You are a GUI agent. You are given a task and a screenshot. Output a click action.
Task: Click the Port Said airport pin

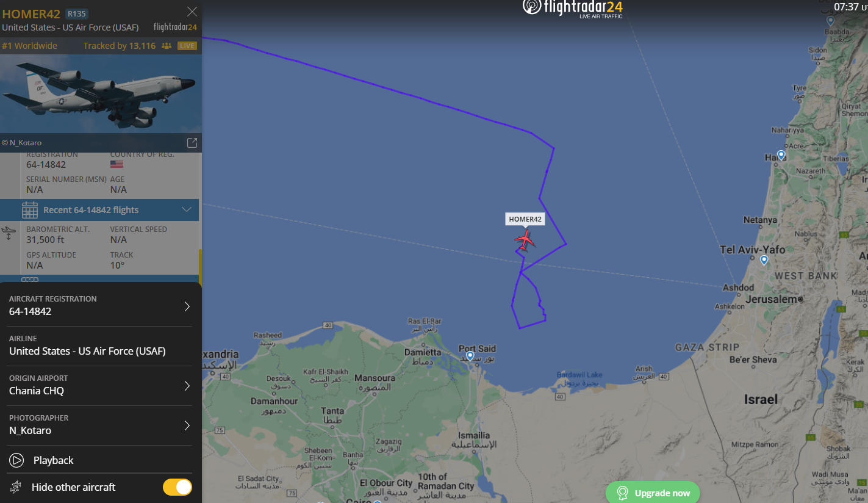[470, 355]
